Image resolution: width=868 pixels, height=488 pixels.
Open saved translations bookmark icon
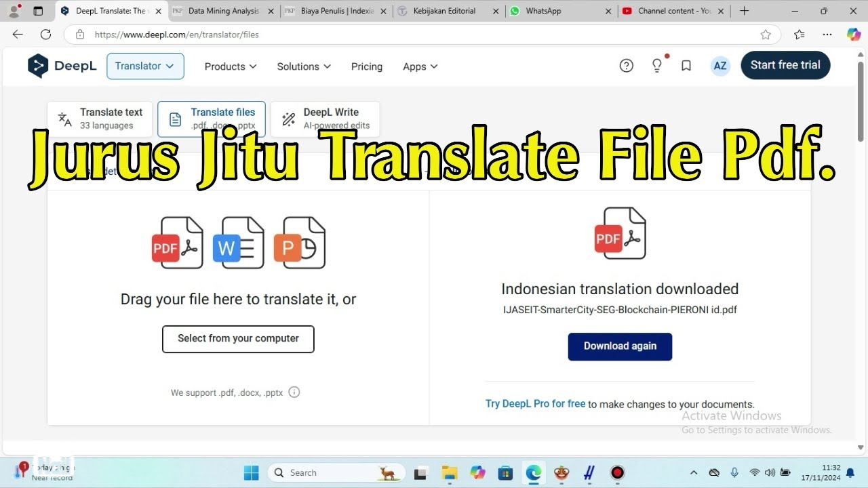[686, 66]
